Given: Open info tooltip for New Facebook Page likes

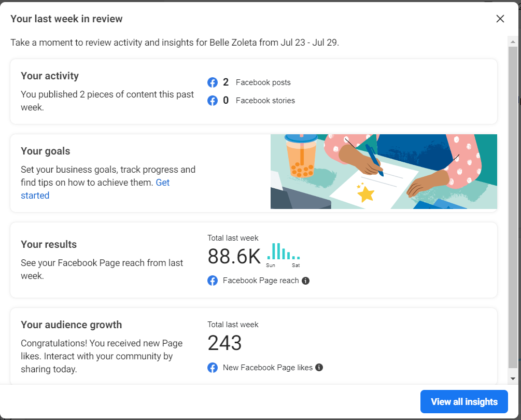Looking at the screenshot, I should (x=319, y=367).
